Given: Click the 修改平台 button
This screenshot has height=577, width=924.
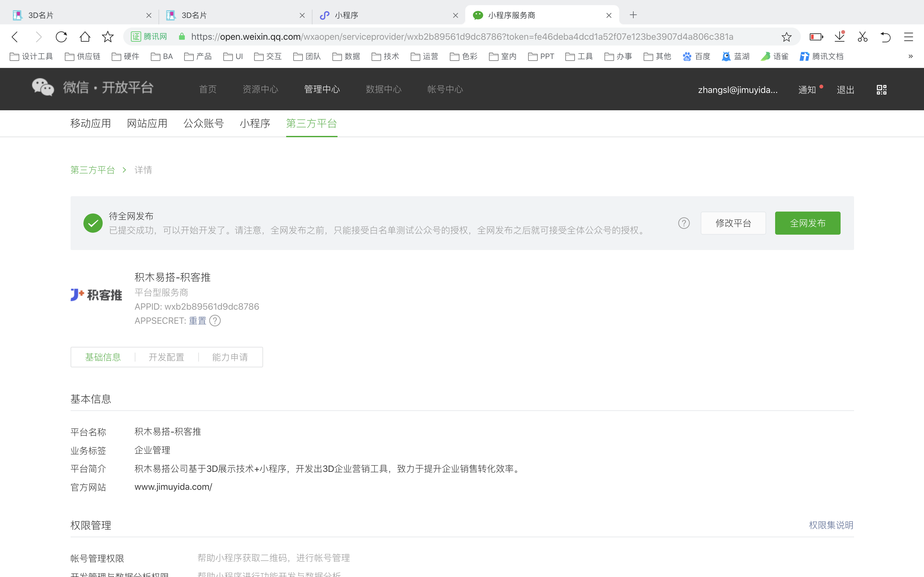Looking at the screenshot, I should pos(733,223).
